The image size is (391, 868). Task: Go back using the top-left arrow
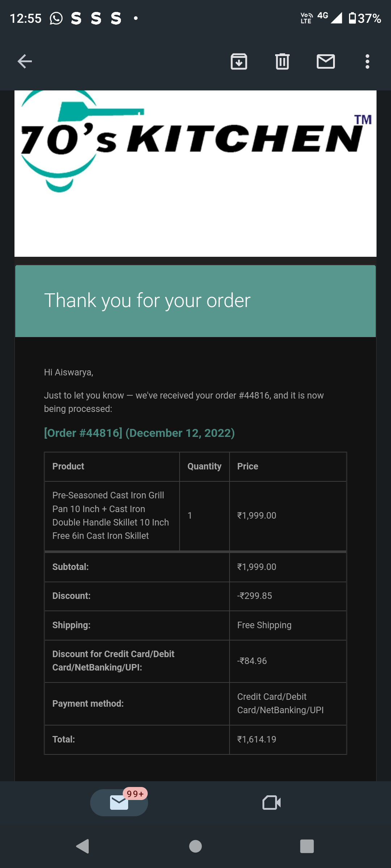click(x=25, y=61)
